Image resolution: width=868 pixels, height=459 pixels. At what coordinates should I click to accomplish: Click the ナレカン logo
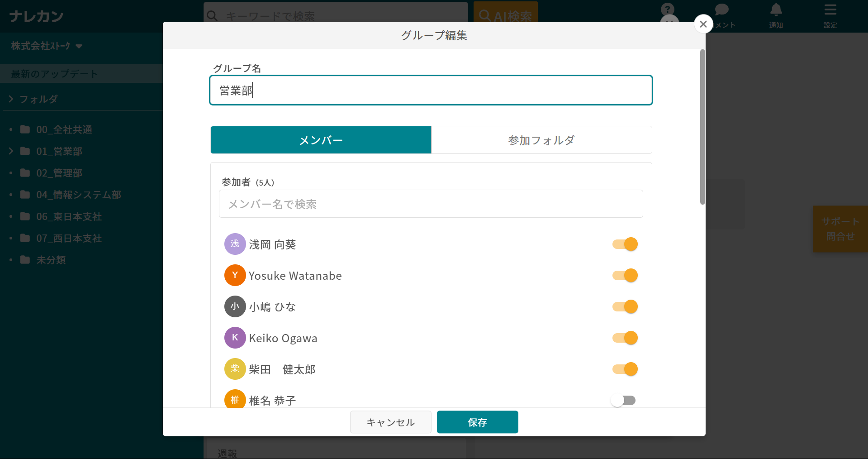[36, 16]
